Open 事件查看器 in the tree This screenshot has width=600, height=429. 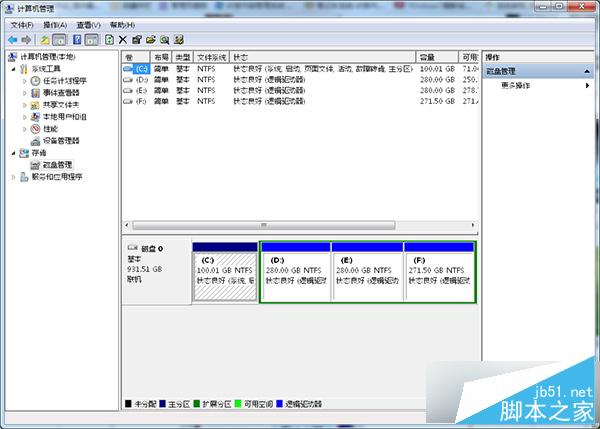[x=61, y=93]
